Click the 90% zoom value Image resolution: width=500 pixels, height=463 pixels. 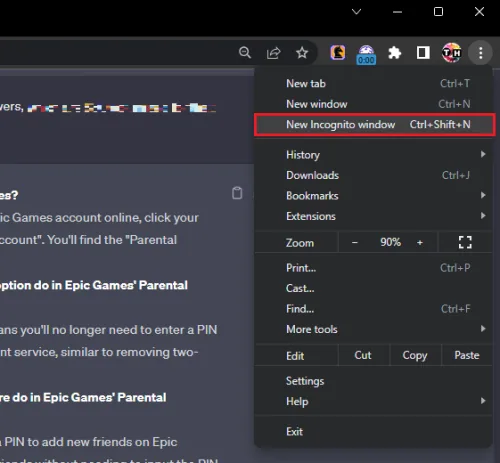[391, 242]
